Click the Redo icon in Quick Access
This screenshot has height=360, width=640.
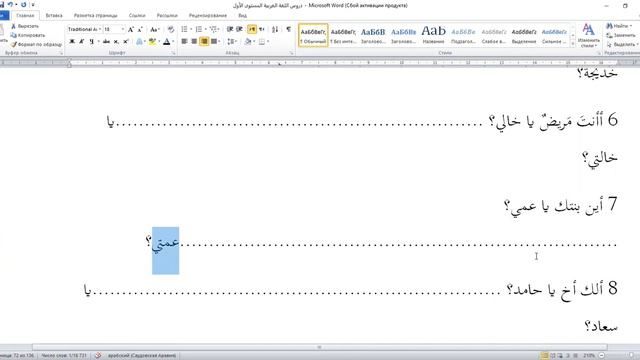click(23, 5)
